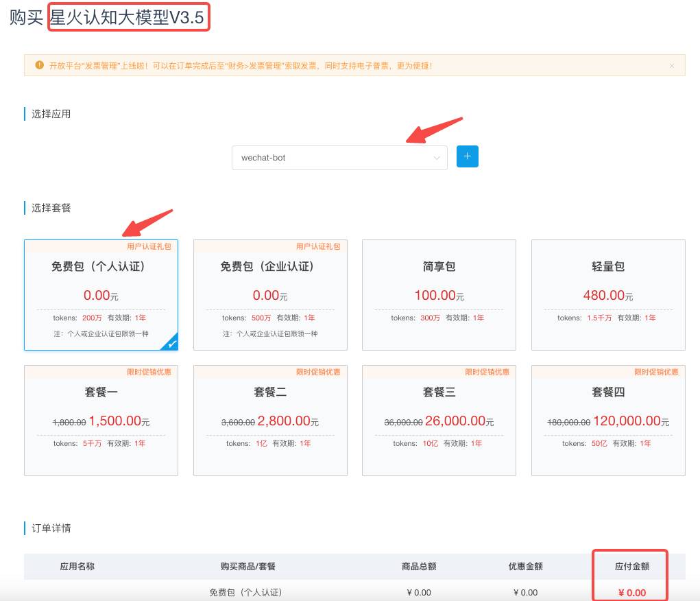700x601 pixels.
Task: Click the 商品总额 column header
Action: point(419,566)
